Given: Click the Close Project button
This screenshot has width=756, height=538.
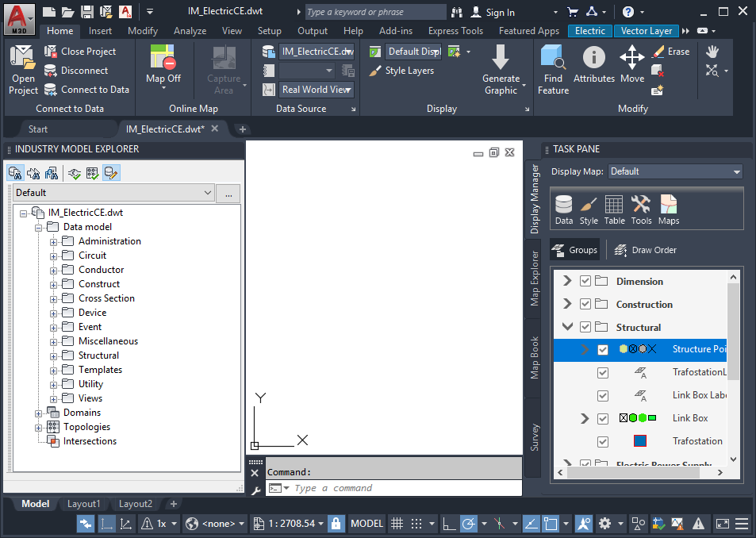Looking at the screenshot, I should click(x=80, y=51).
